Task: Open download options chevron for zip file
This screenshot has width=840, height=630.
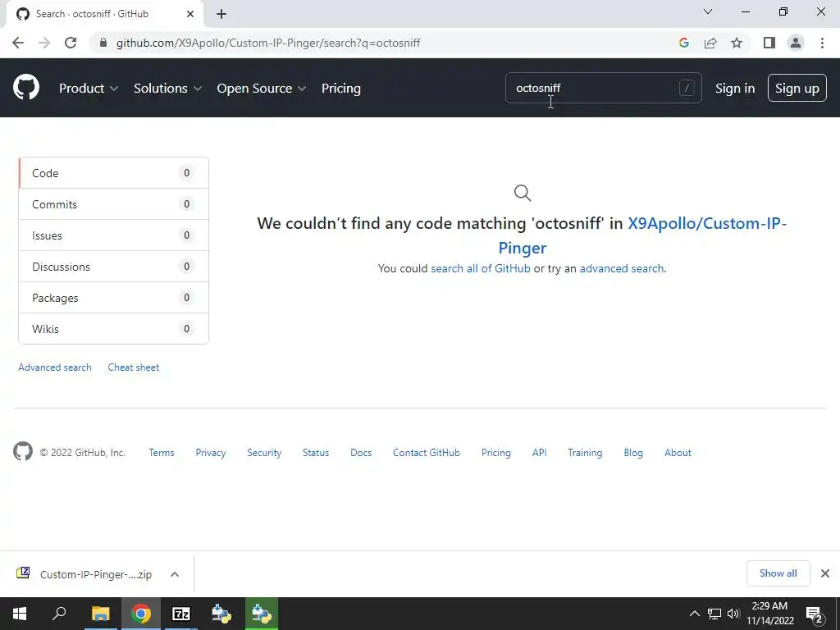Action: (x=175, y=574)
